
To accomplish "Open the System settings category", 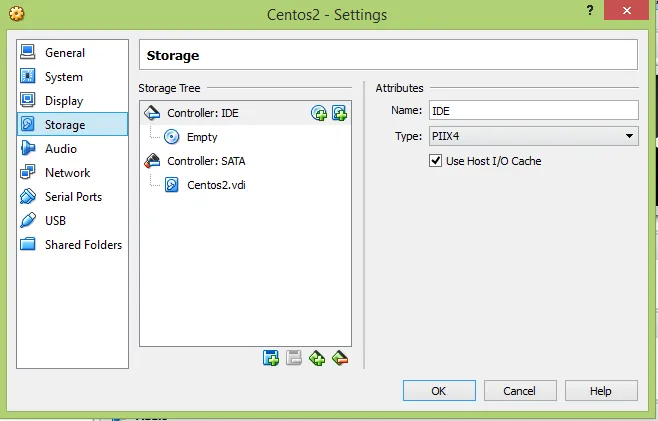I will click(x=64, y=77).
